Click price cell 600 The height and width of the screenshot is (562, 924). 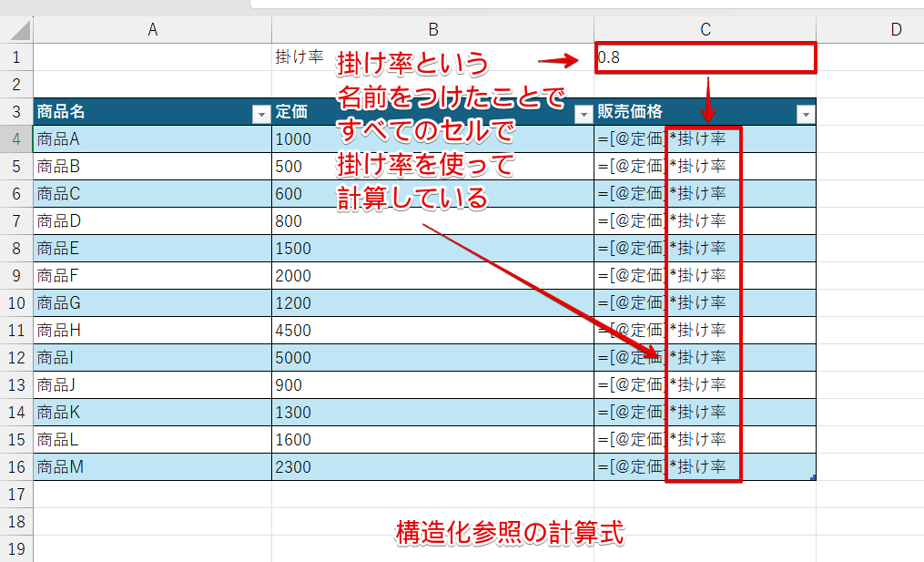tap(433, 193)
